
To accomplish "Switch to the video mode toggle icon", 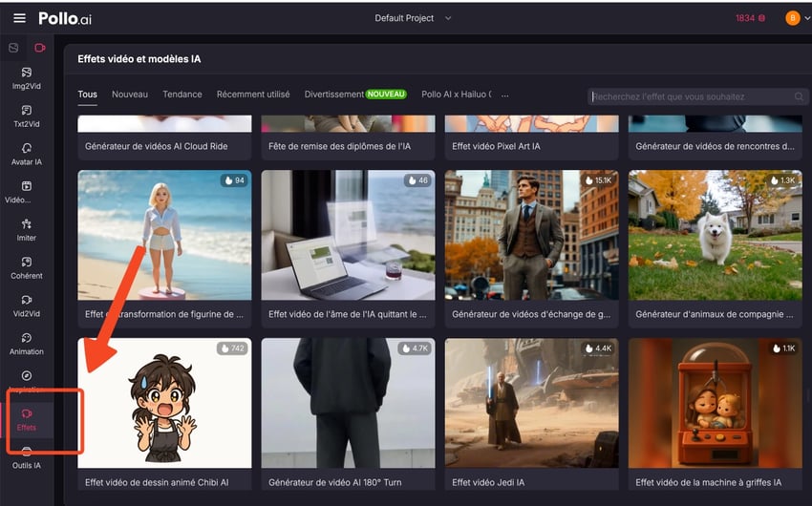I will 39,48.
